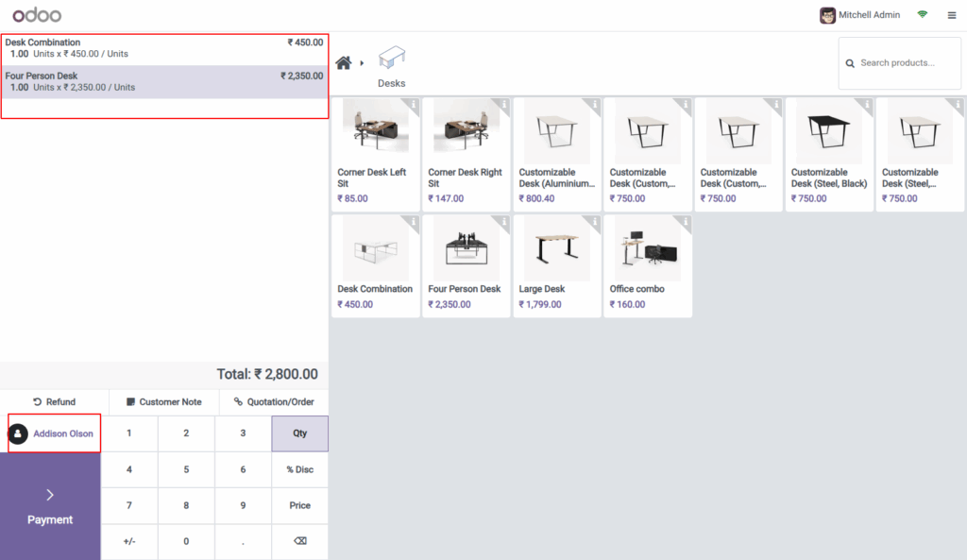This screenshot has width=967, height=560.
Task: Switch to Customer Note
Action: tap(162, 401)
